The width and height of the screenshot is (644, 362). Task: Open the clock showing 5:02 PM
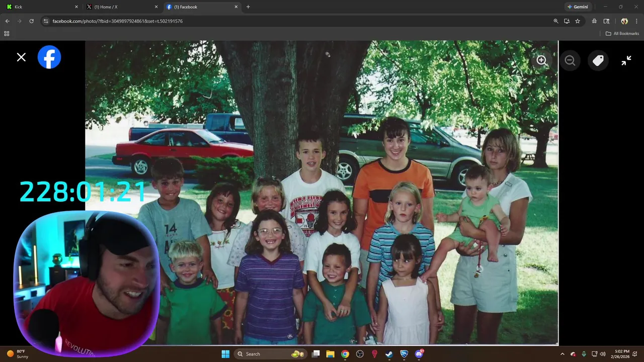point(620,354)
